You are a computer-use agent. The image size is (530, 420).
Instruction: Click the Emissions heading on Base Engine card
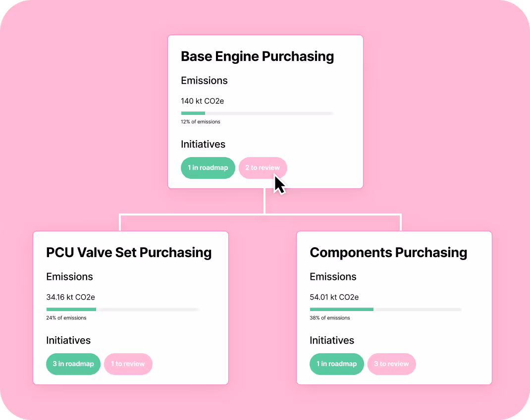pyautogui.click(x=204, y=80)
